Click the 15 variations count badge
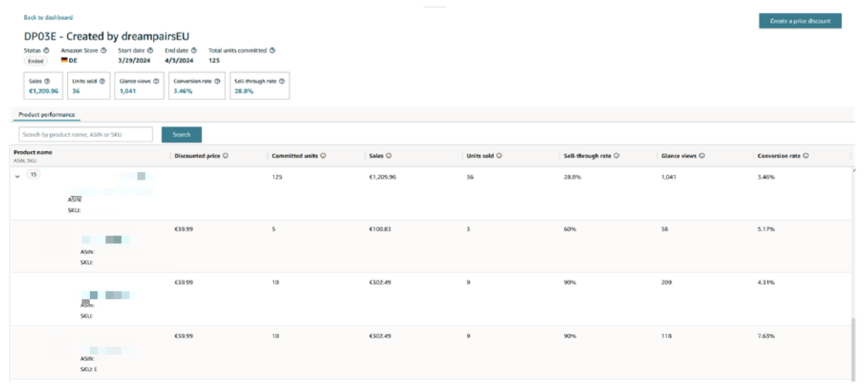Screen dimensions: 868x388 pyautogui.click(x=34, y=175)
